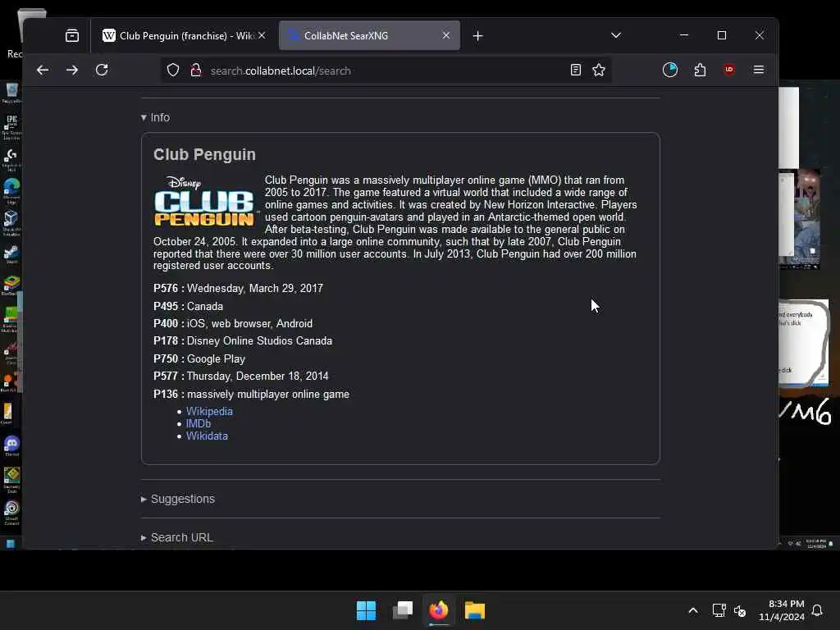Click inner desktop Start button at bottom-left
This screenshot has height=630, width=840.
coord(10,544)
